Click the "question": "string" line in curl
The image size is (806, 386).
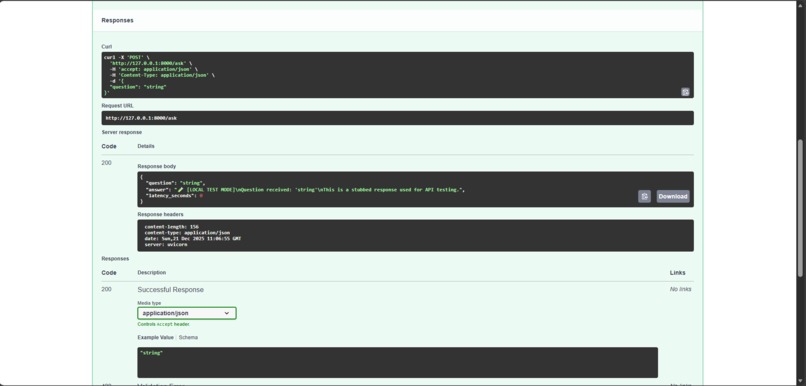[138, 87]
